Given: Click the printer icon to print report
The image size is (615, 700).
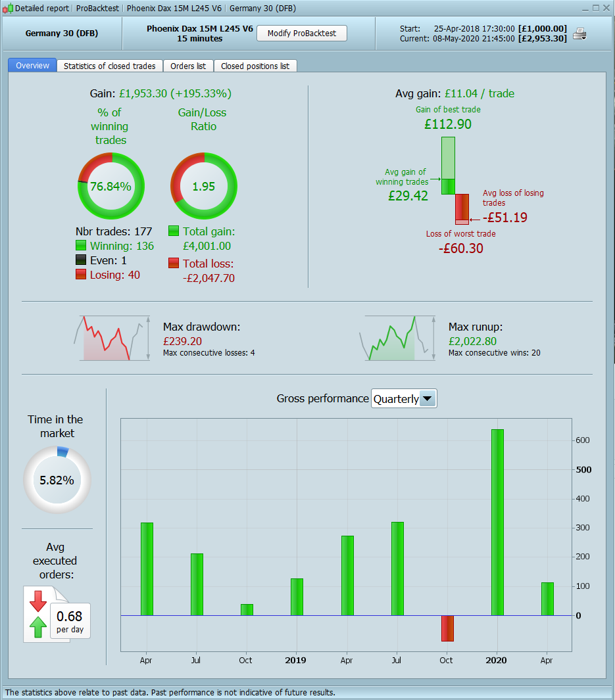Looking at the screenshot, I should click(579, 34).
